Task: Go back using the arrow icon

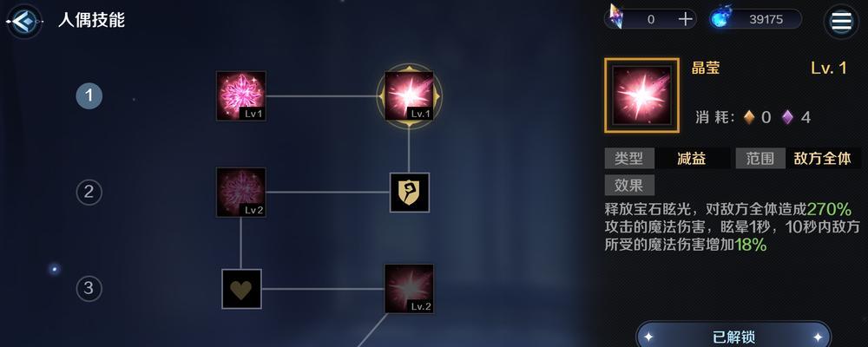Action: (x=23, y=22)
